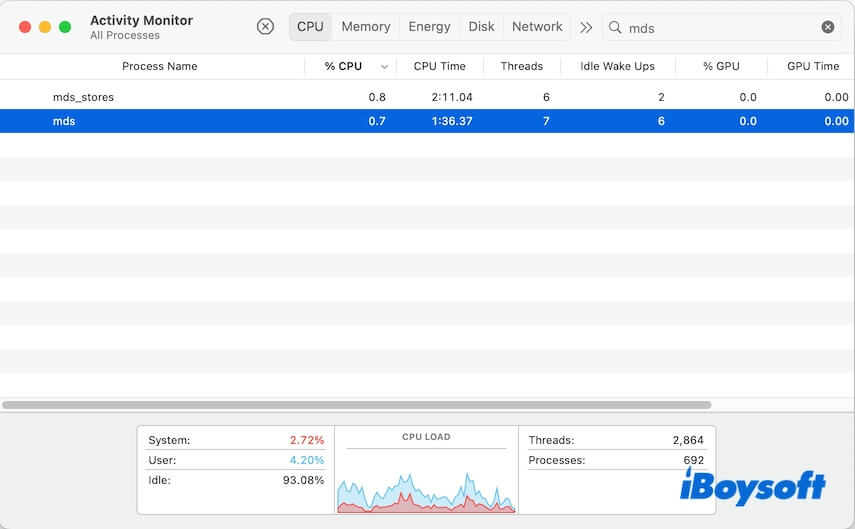Sort by Idle Wake Ups column
855x529 pixels.
coord(617,67)
